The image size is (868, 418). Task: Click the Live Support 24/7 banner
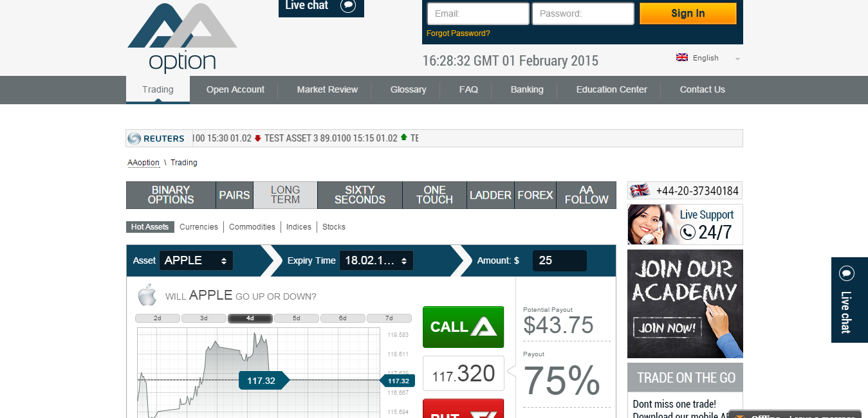[x=685, y=224]
